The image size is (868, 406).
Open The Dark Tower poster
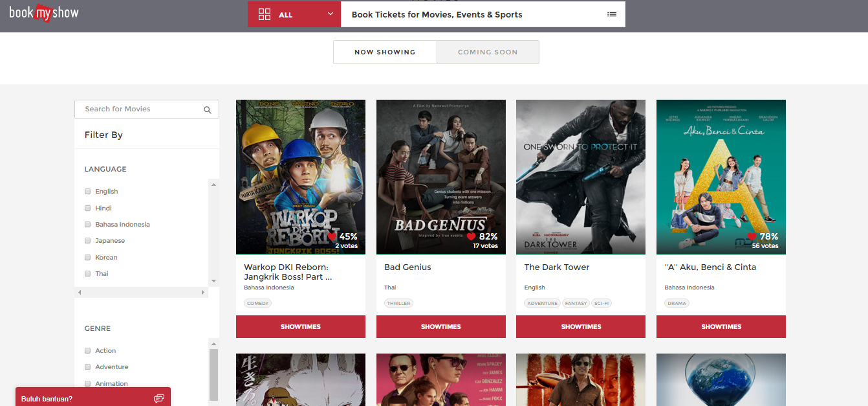pos(581,177)
